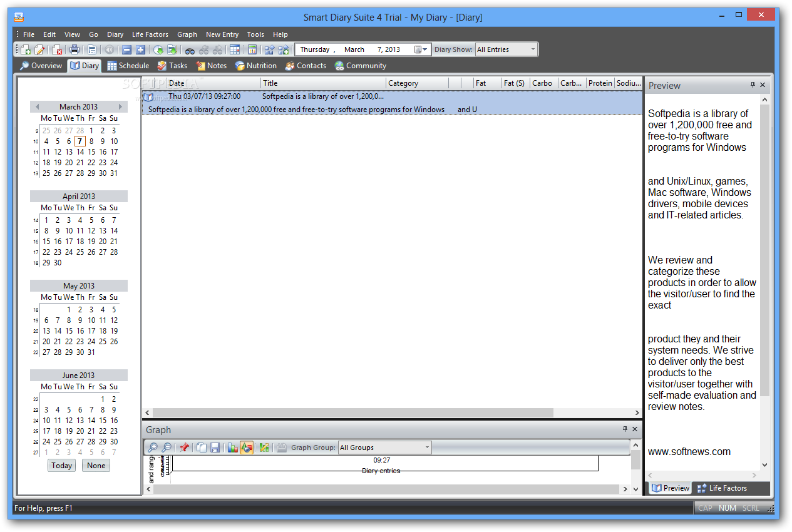
Task: Open the date picker calendar dropdown
Action: [421, 49]
